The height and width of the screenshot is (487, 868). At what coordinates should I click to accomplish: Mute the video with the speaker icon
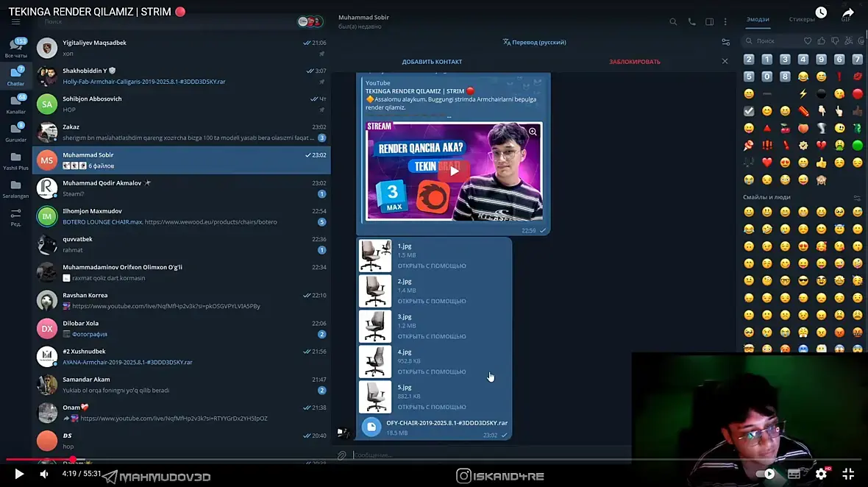click(x=44, y=474)
